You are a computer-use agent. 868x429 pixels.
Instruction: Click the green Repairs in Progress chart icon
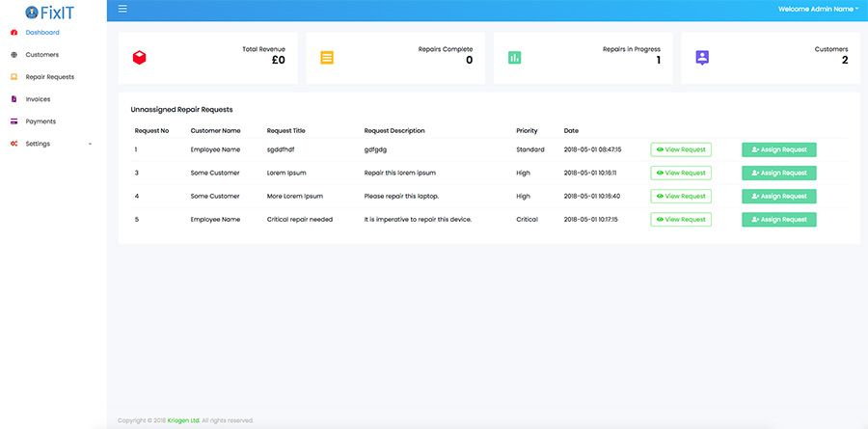[x=515, y=58]
